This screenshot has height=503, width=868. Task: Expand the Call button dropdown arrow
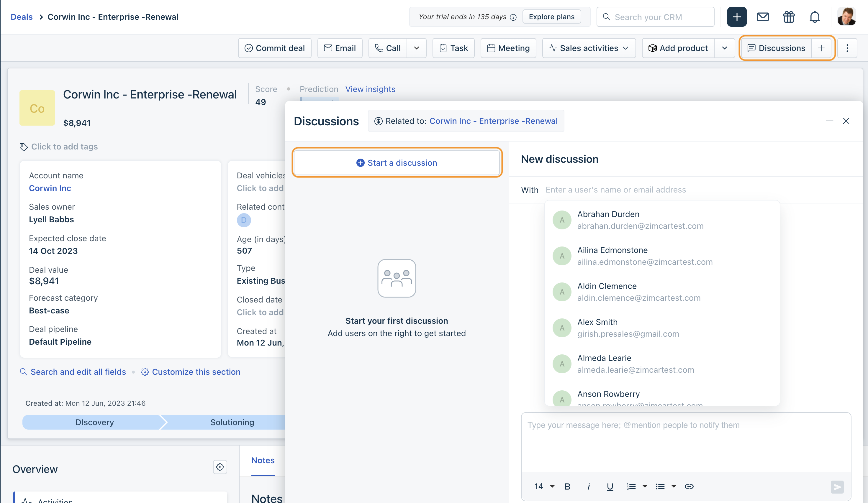416,48
